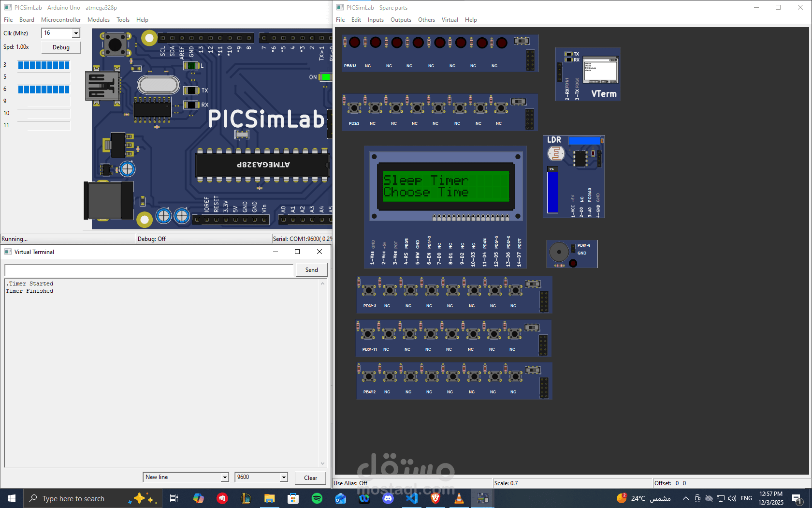Open File menu in Arduino Uno window
The width and height of the screenshot is (812, 508).
pyautogui.click(x=8, y=20)
